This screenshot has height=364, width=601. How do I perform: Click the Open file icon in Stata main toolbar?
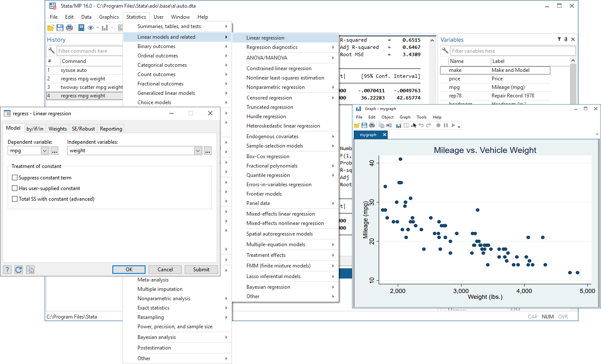(x=51, y=28)
